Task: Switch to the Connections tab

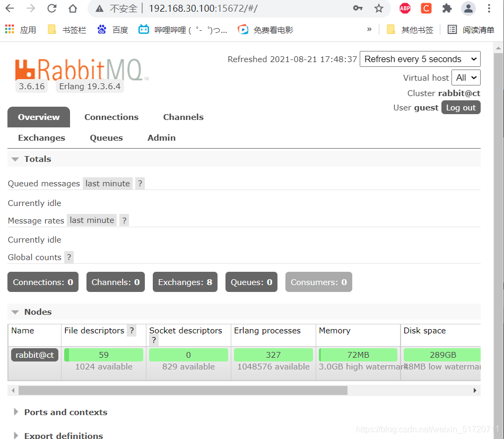Action: coord(111,117)
